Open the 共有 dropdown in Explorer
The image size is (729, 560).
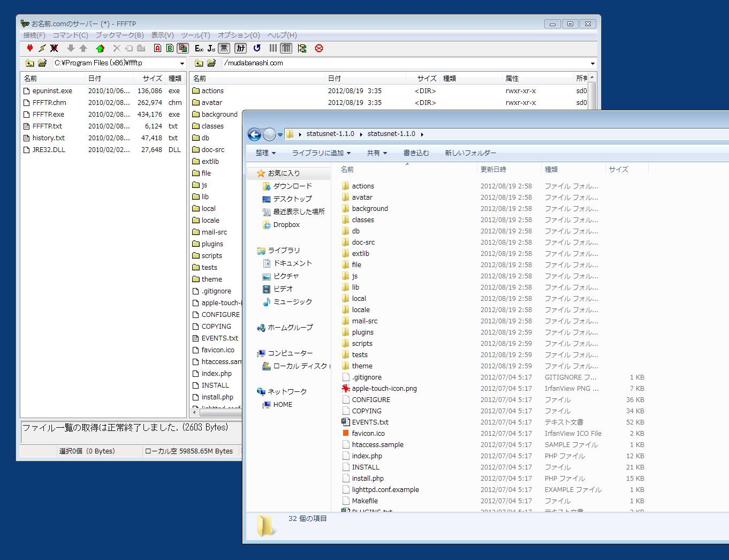377,153
